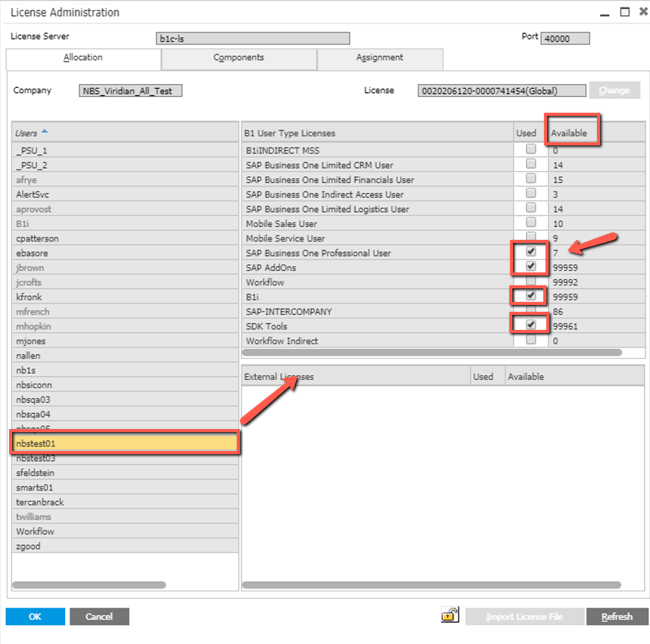Uncheck the Professional User license
The width and height of the screenshot is (650, 644).
pos(530,251)
